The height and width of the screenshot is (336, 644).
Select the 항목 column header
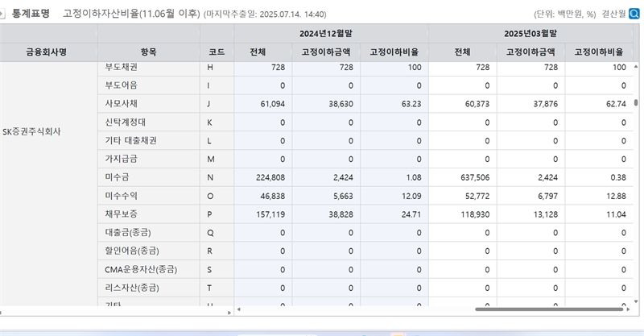coord(148,52)
